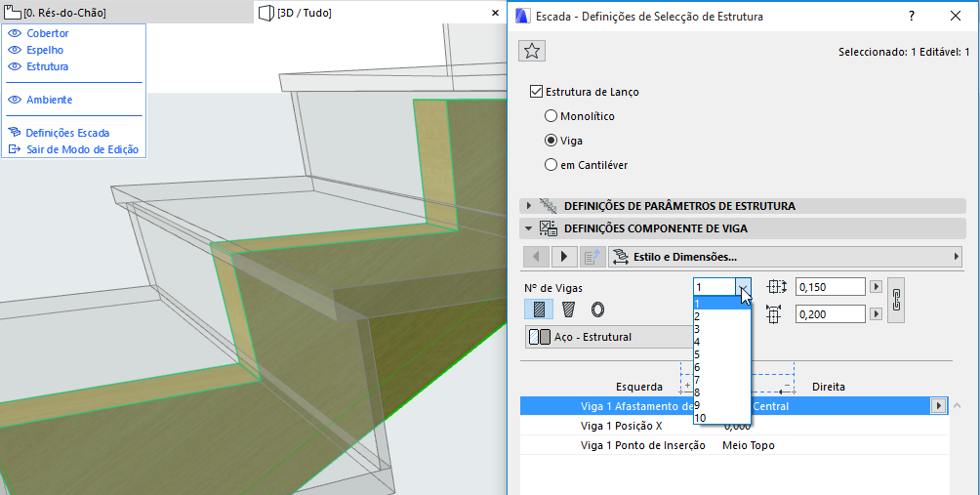980x495 pixels.
Task: Click the page list icon beside arrows
Action: click(x=592, y=256)
